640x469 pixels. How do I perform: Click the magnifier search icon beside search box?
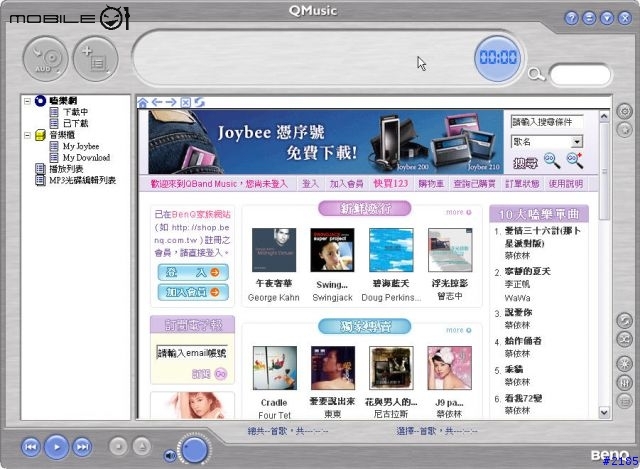coord(536,74)
